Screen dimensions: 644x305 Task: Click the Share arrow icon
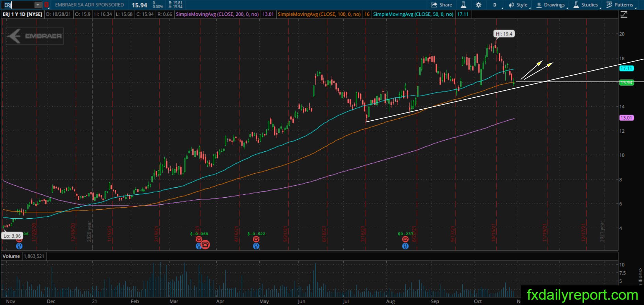(434, 5)
